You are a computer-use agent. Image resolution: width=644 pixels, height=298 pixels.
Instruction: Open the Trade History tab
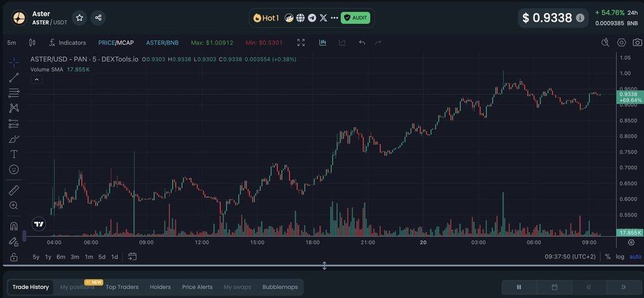(x=31, y=287)
